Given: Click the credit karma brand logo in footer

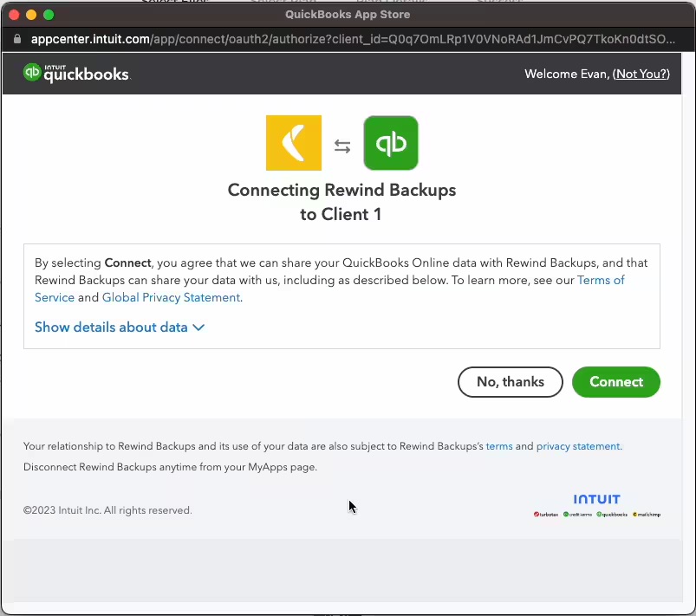Looking at the screenshot, I should point(577,515).
